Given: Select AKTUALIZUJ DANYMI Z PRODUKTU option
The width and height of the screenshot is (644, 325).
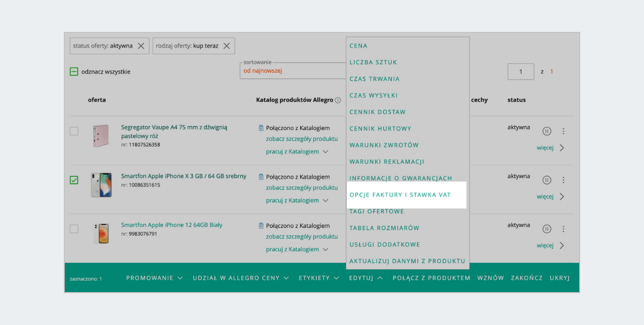Looking at the screenshot, I should point(408,261).
